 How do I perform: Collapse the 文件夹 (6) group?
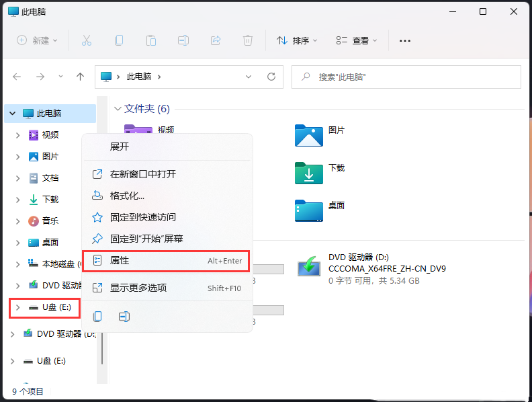pos(118,109)
